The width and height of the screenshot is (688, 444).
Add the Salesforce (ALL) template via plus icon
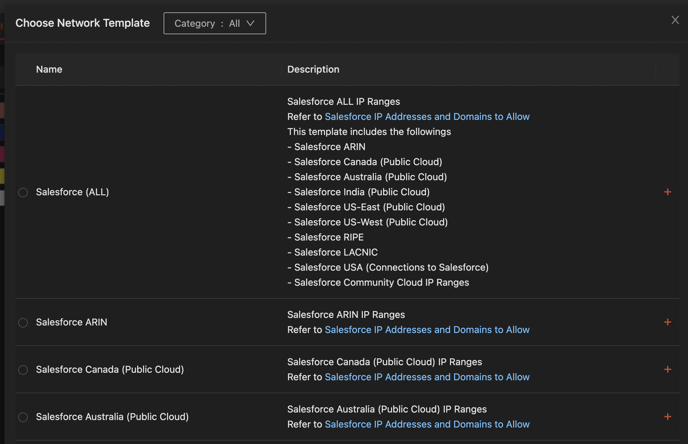click(667, 192)
